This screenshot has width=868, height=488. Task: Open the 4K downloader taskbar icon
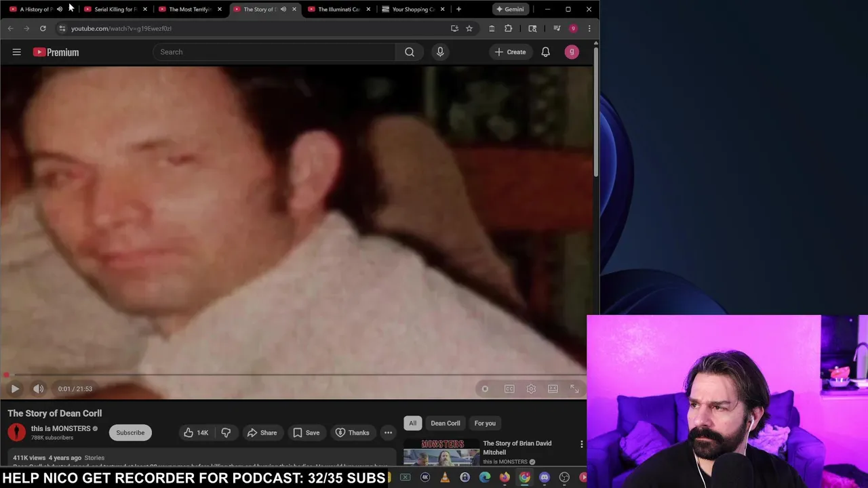pos(425,477)
